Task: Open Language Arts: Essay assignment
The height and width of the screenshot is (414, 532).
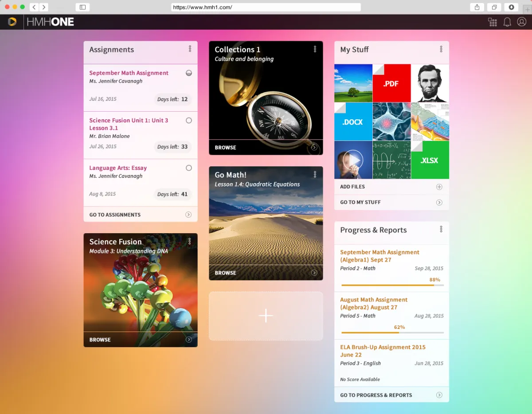Action: pos(118,168)
